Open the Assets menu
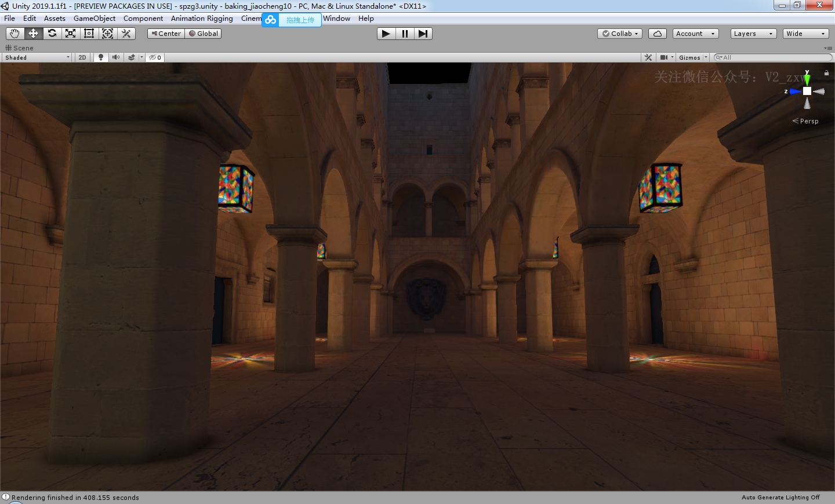The height and width of the screenshot is (504, 835). click(55, 19)
